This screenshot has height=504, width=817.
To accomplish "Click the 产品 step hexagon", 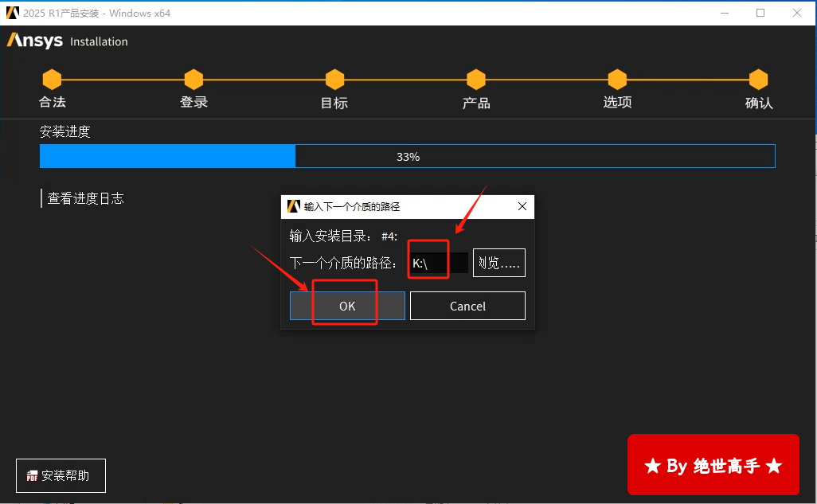I will point(476,80).
